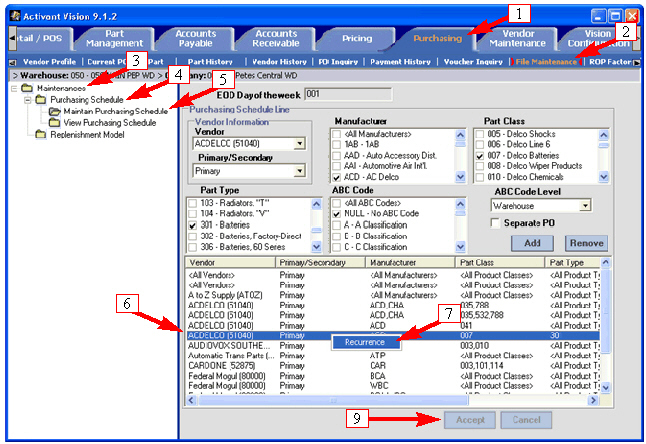Uncheck 007 - Delco Batteries checkbox
This screenshot has height=444, width=646.
coord(480,156)
